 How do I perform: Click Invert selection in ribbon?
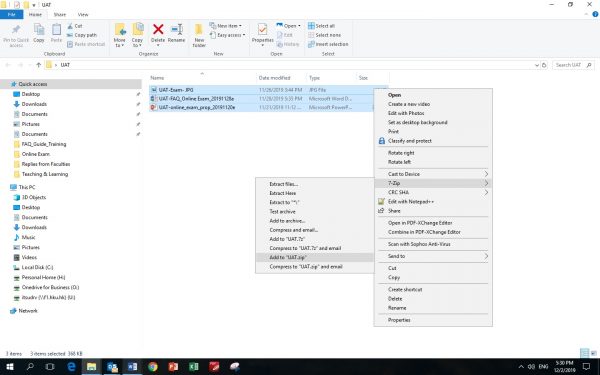[328, 44]
